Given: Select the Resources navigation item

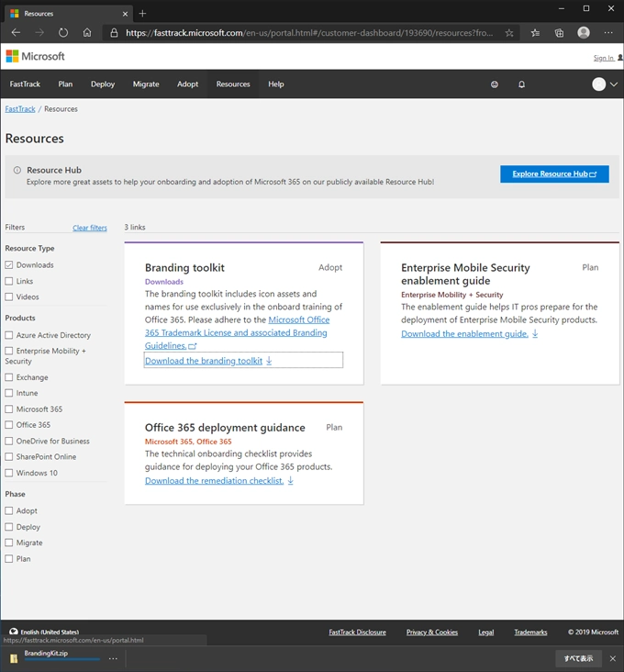Looking at the screenshot, I should click(x=233, y=84).
